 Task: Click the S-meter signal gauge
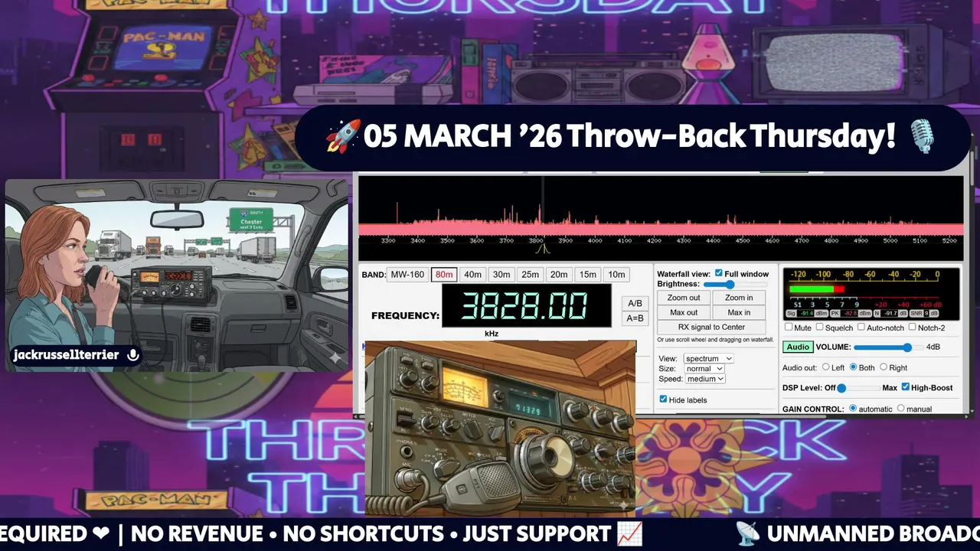click(x=871, y=294)
